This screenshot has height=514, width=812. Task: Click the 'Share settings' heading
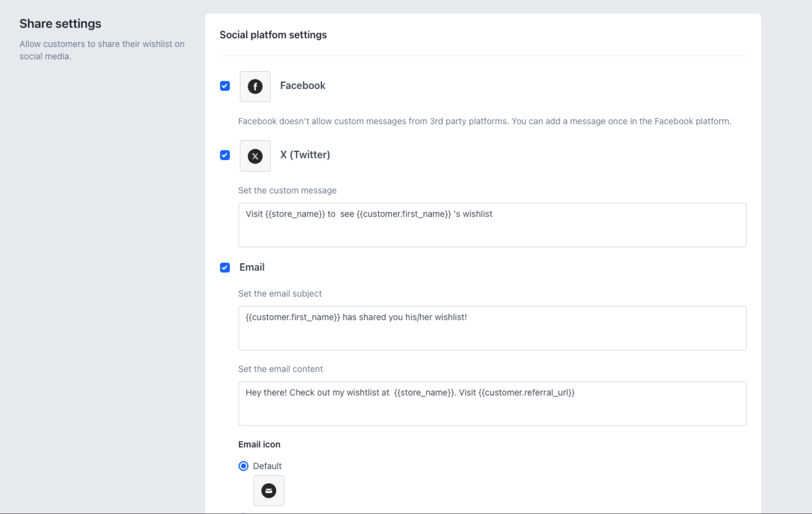tap(60, 24)
